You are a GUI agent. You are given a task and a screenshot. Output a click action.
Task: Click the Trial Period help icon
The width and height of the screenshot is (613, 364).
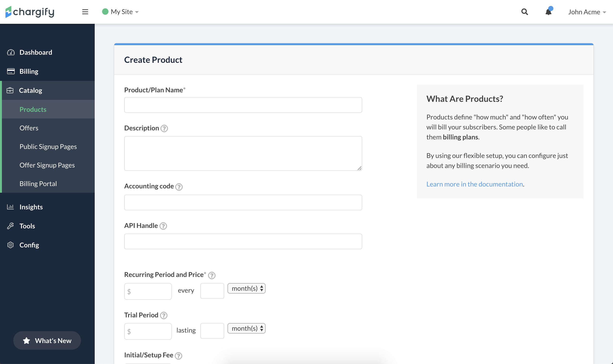(x=164, y=315)
